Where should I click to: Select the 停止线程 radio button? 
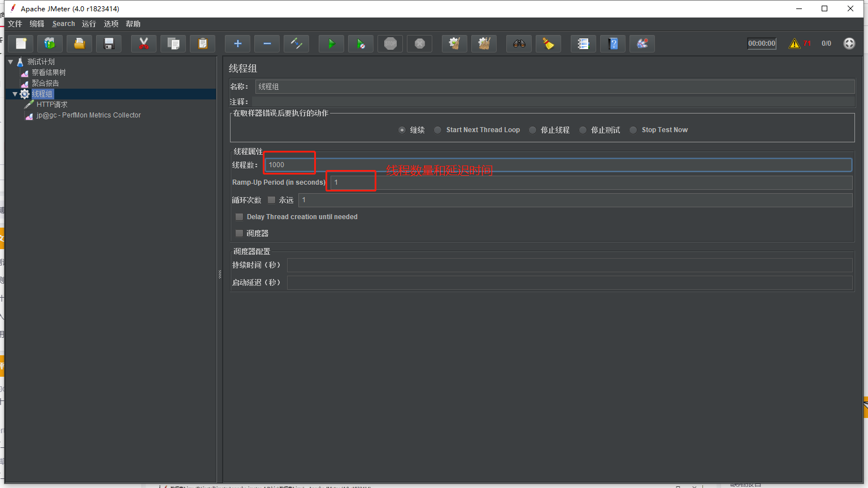[532, 130]
